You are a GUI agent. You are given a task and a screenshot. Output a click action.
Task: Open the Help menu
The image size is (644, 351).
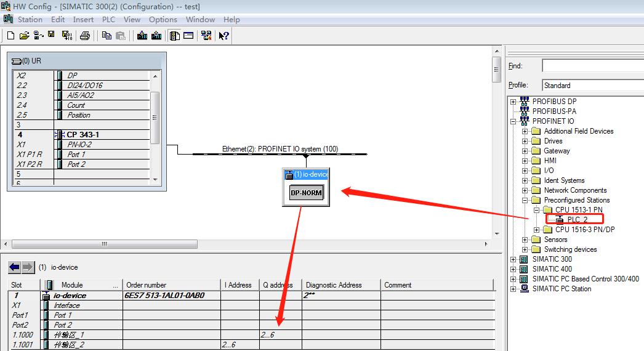click(x=231, y=19)
